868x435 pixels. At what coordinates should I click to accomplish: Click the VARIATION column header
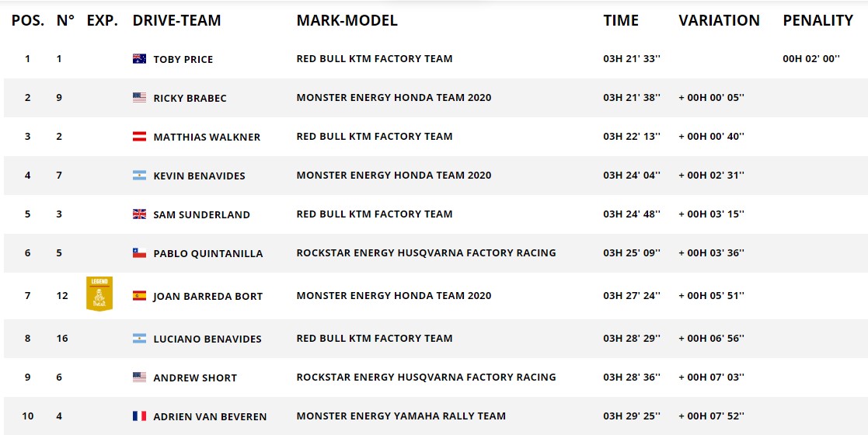(x=719, y=20)
